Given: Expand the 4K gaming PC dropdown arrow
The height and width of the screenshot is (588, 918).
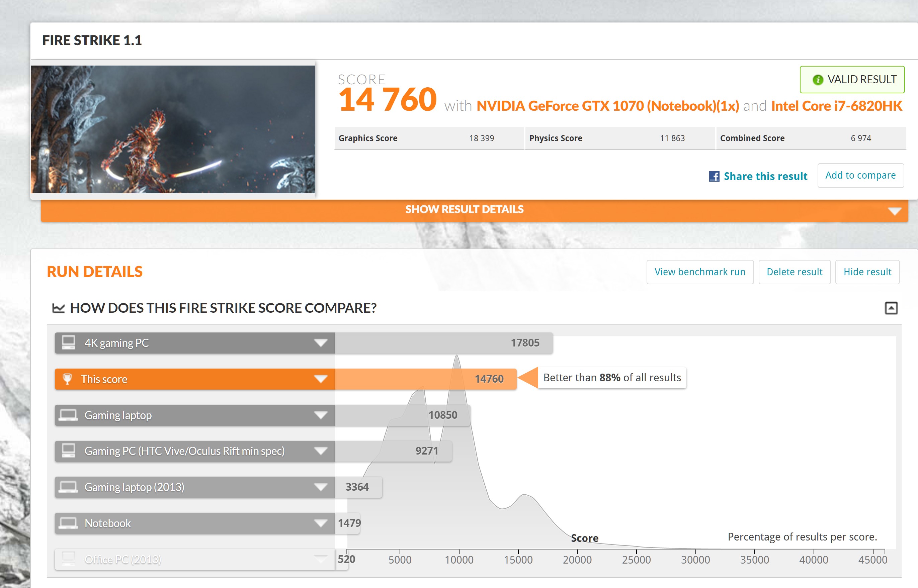Looking at the screenshot, I should pos(321,343).
